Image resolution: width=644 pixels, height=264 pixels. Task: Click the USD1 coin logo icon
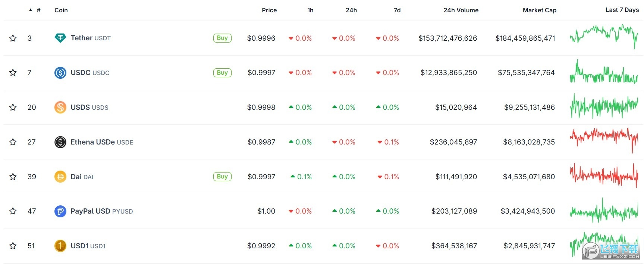pos(60,246)
